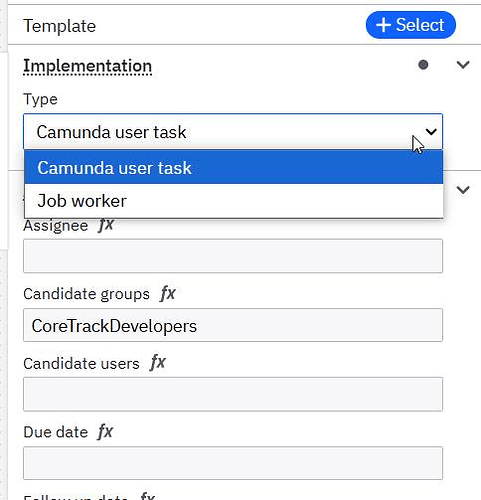Focus the Assignee input field

pos(233,256)
